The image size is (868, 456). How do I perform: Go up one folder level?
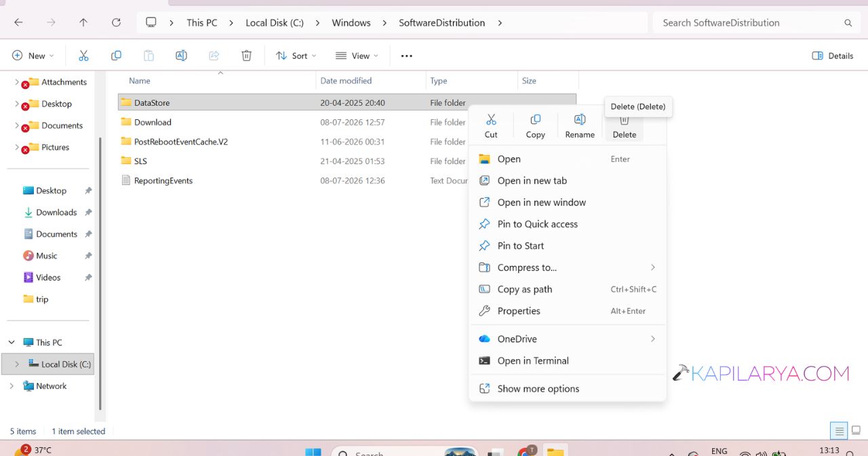point(83,22)
